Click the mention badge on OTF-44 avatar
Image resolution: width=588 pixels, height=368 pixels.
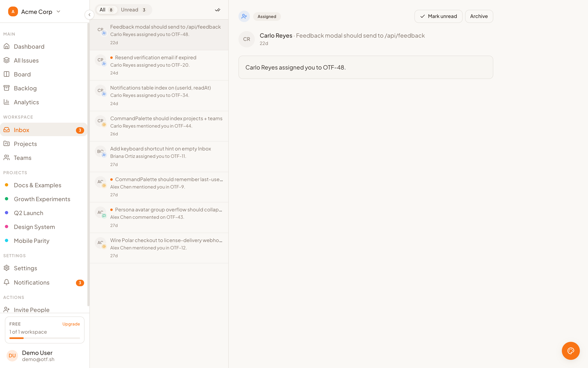104,125
